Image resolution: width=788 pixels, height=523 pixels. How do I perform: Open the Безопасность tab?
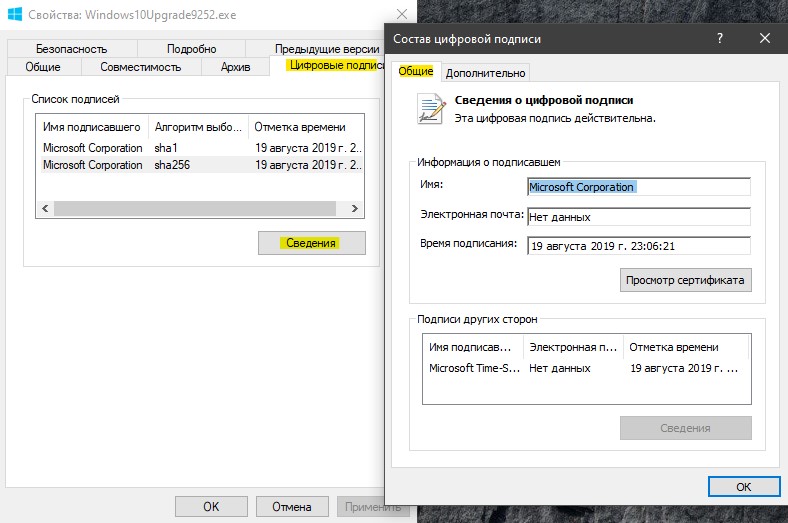coord(72,49)
